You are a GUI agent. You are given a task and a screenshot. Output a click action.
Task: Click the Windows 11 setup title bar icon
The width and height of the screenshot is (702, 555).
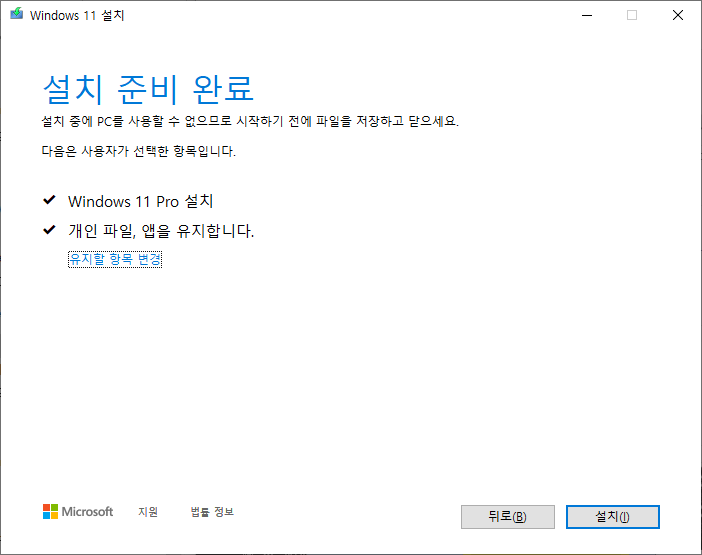tap(17, 14)
